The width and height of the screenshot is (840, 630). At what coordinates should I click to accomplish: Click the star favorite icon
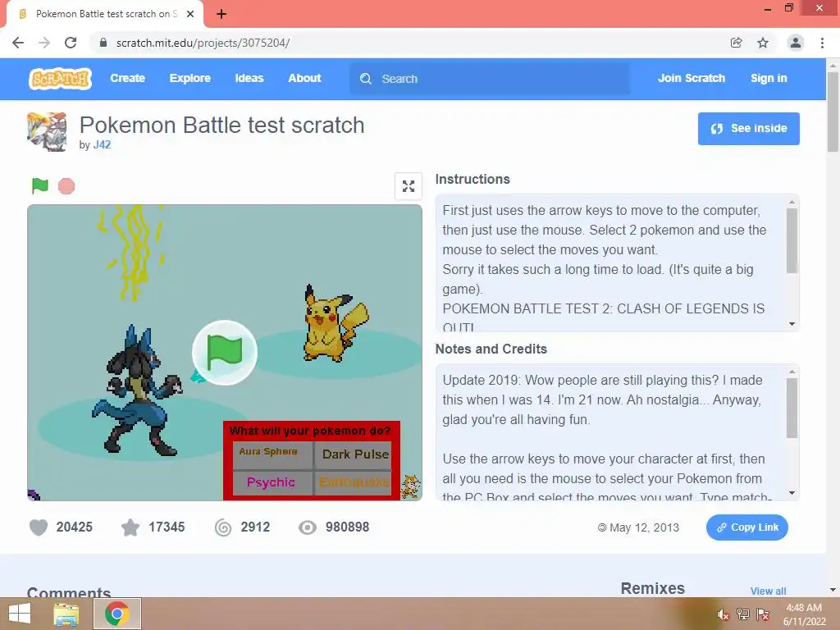click(130, 527)
